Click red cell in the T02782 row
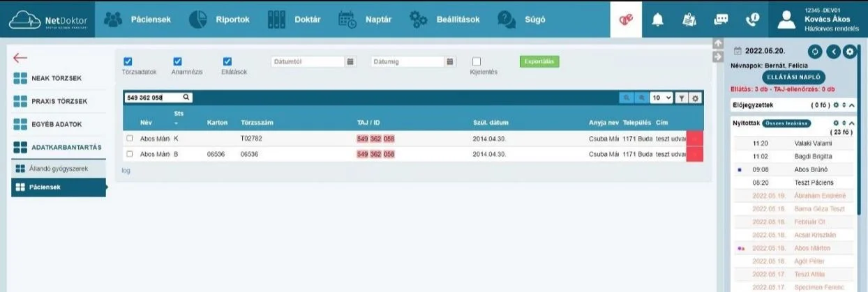 click(x=694, y=139)
